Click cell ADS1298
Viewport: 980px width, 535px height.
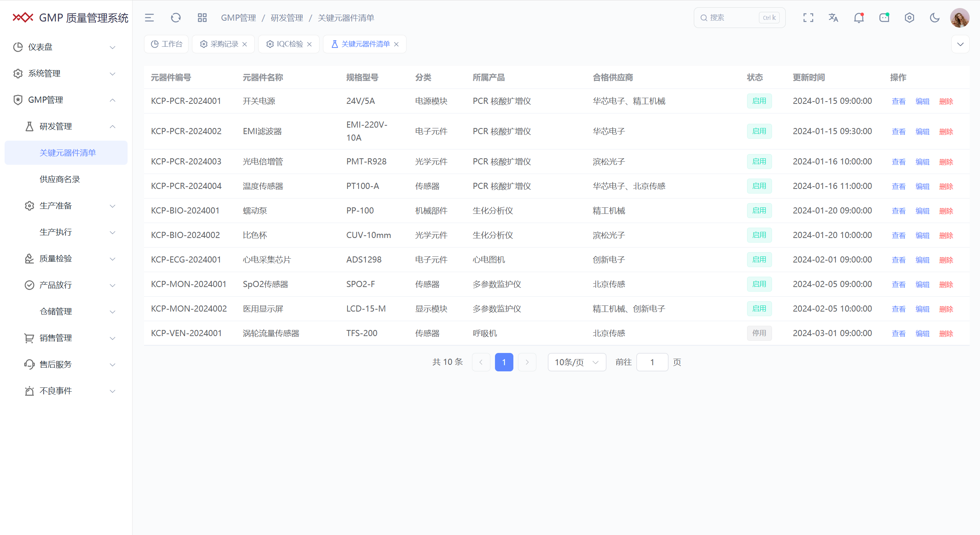pos(364,259)
